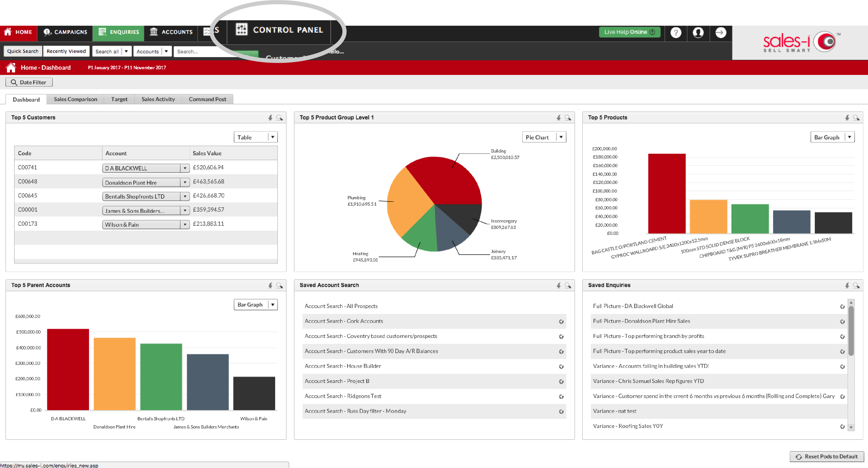The image size is (868, 468).
Task: Click magnifier icon on Saved Enquiries pod
Action: tap(856, 285)
